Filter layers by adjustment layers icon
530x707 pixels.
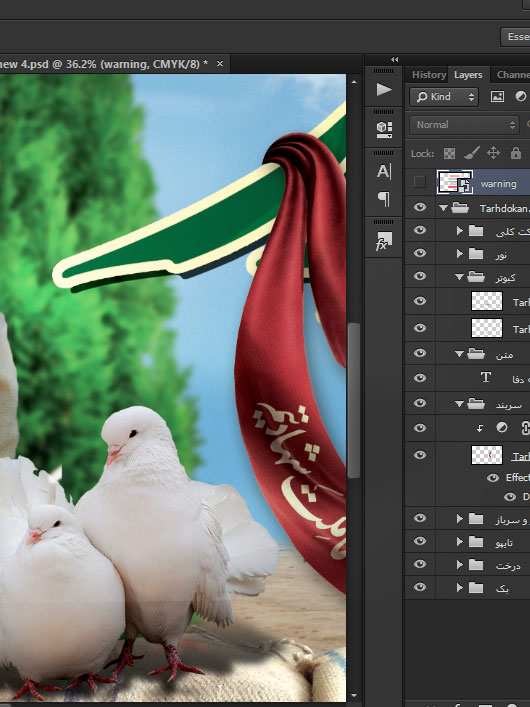[x=521, y=96]
